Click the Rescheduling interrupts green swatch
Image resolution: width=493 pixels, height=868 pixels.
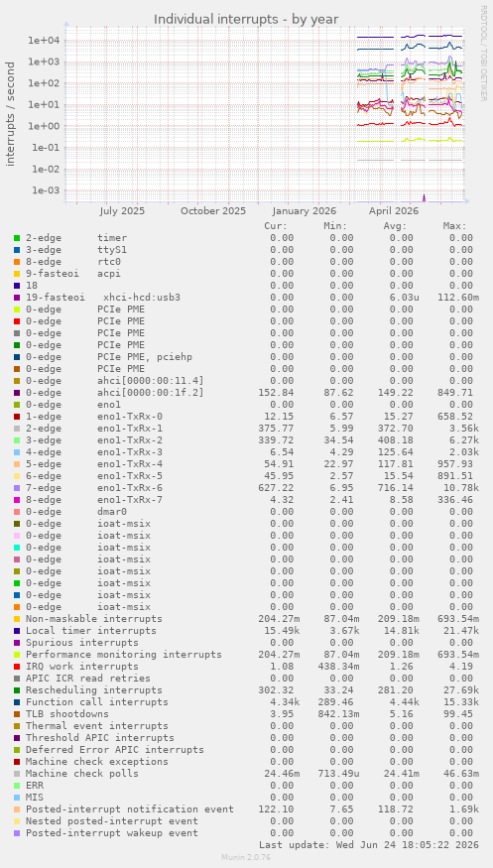17,690
